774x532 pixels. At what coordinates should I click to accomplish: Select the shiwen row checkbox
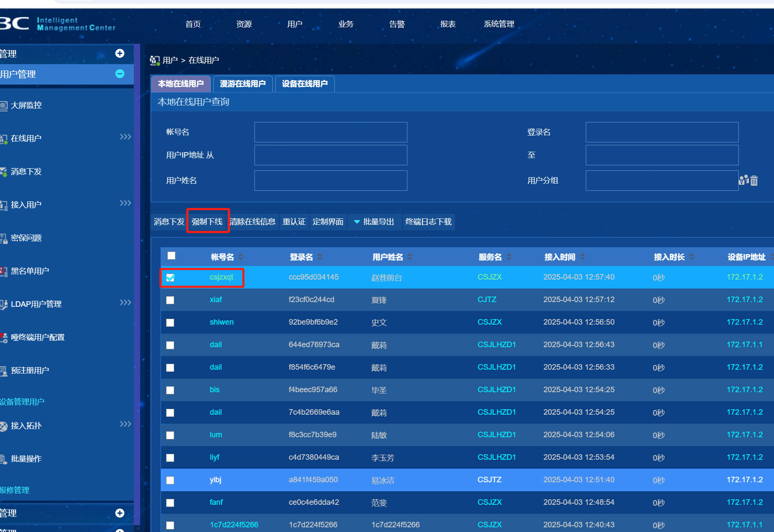click(170, 323)
